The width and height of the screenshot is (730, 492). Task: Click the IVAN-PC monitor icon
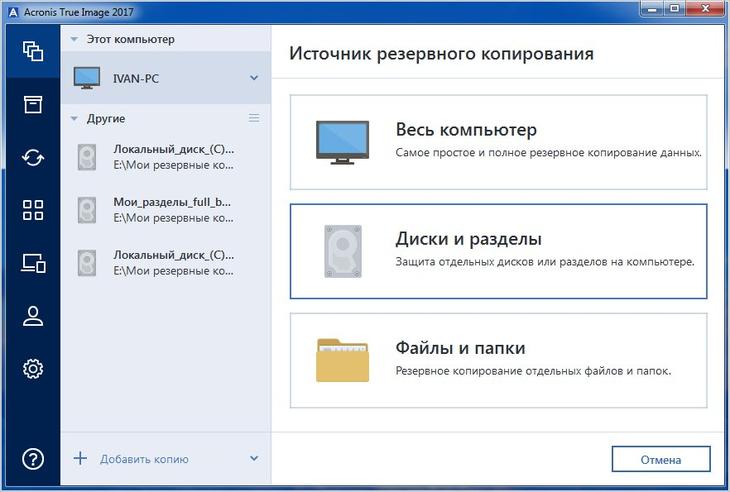coord(87,78)
